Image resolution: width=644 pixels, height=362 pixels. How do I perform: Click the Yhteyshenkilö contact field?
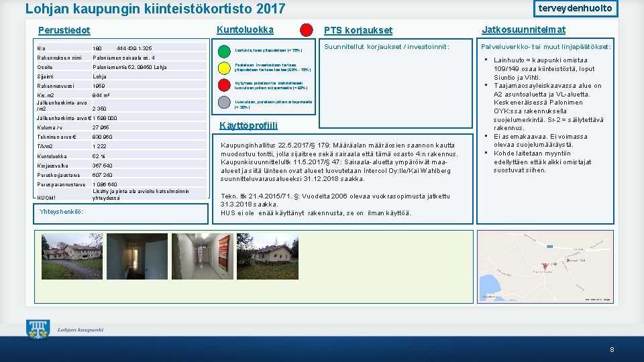click(121, 214)
